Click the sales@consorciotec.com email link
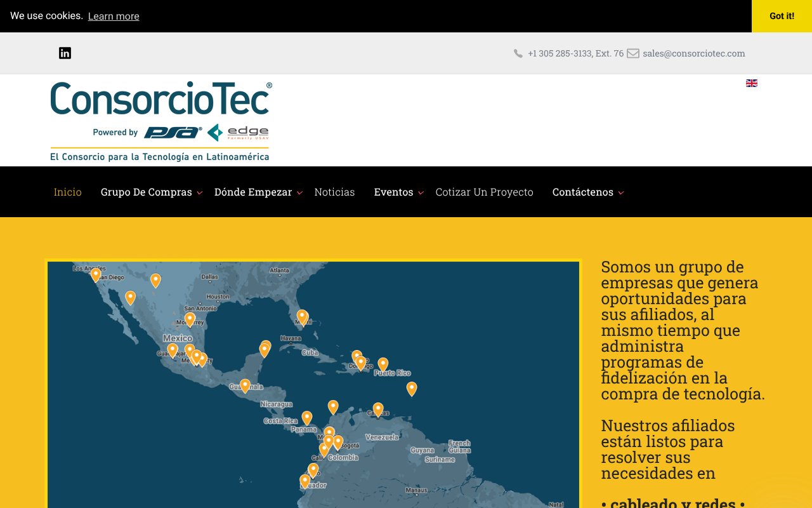This screenshot has width=812, height=508. [693, 53]
